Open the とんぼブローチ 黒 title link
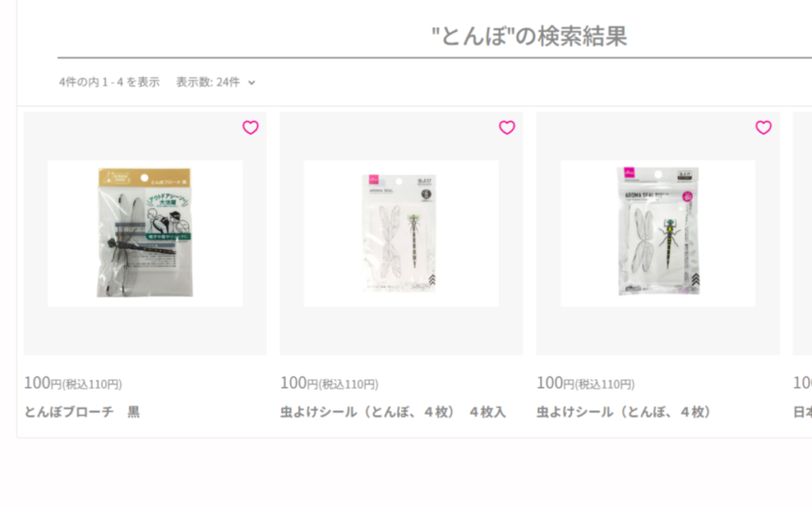Image resolution: width=812 pixels, height=507 pixels. (82, 412)
